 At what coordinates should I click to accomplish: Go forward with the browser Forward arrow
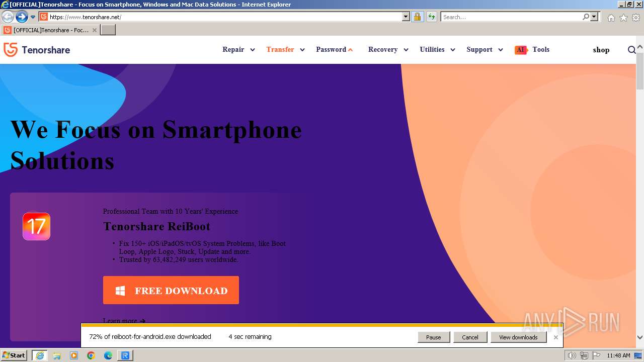(22, 17)
